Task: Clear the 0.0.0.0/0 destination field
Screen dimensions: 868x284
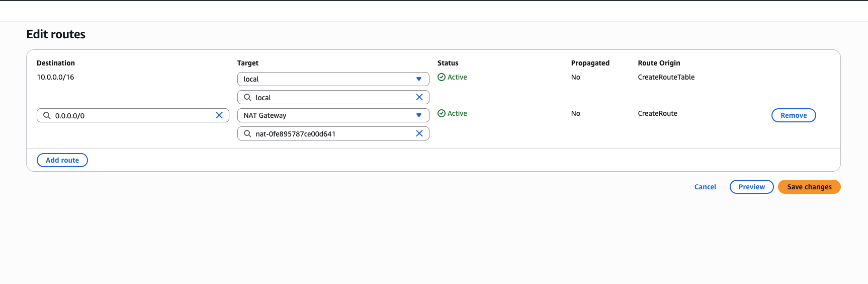Action: [x=219, y=115]
